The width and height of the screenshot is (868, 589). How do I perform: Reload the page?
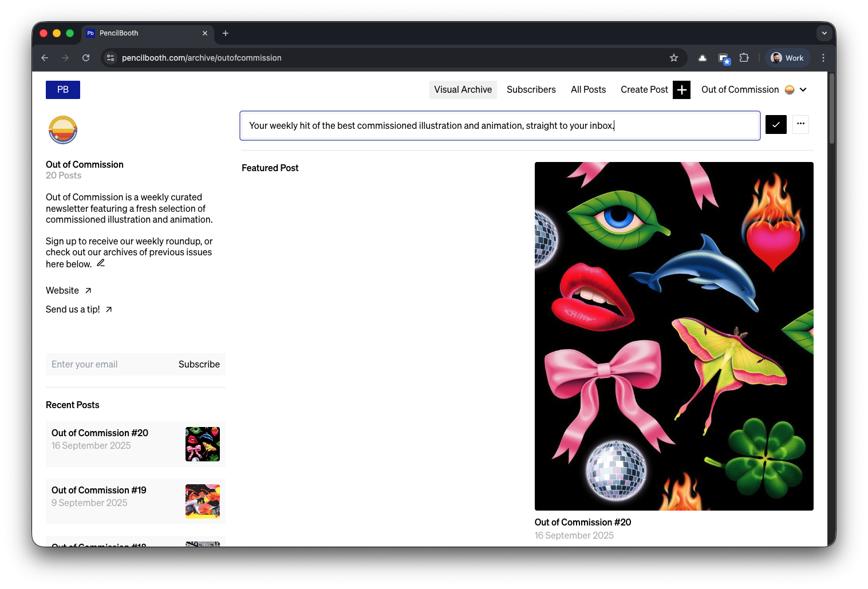(86, 58)
